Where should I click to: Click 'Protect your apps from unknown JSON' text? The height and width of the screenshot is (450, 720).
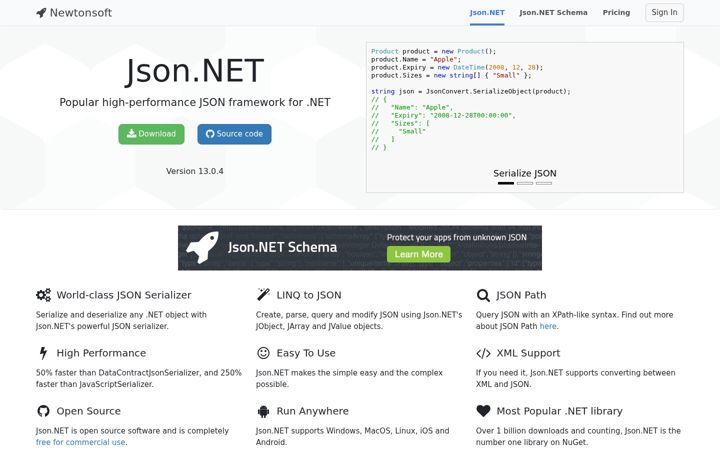point(456,237)
